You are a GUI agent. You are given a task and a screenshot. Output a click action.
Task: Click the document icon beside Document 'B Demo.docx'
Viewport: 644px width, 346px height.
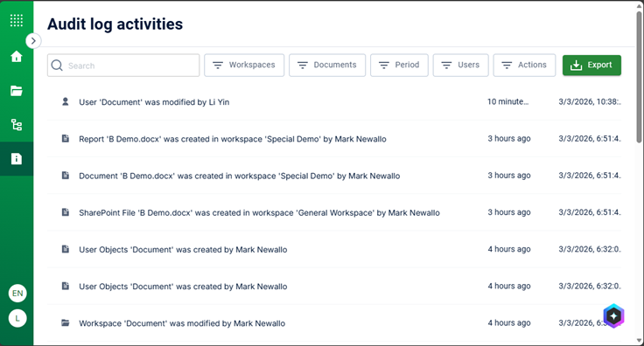coord(66,175)
